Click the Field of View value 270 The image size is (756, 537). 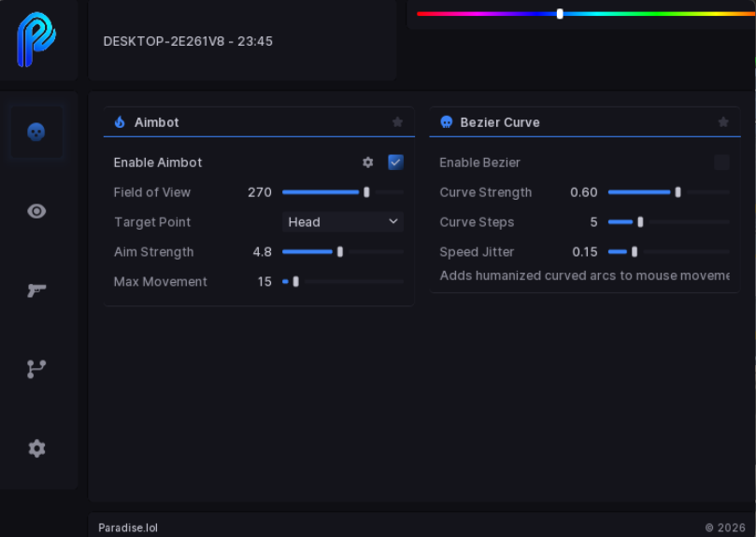[x=260, y=192]
